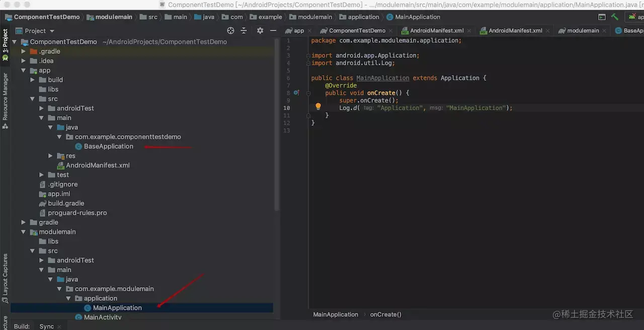Click the "MainApplication" string literal in code
Screen dimensions: 644x330
475,108
